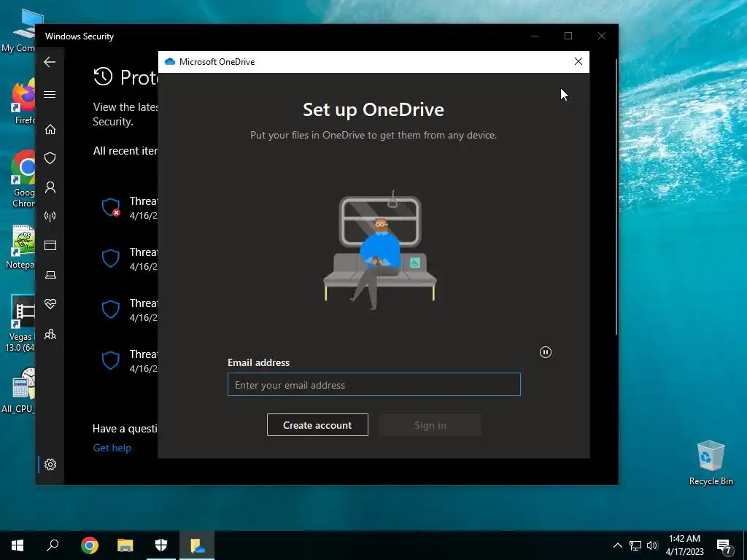Screen dimensions: 747x560
Task: Click the OneDrive cloud icon in title bar
Action: 169,61
